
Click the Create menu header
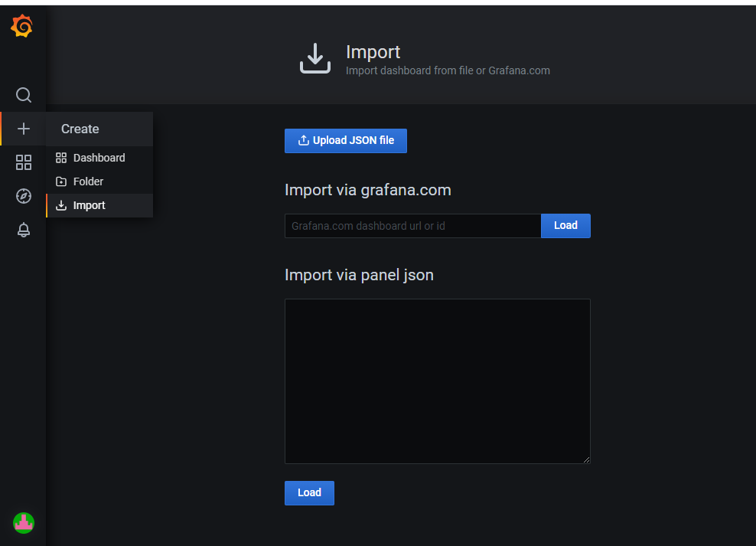point(99,129)
